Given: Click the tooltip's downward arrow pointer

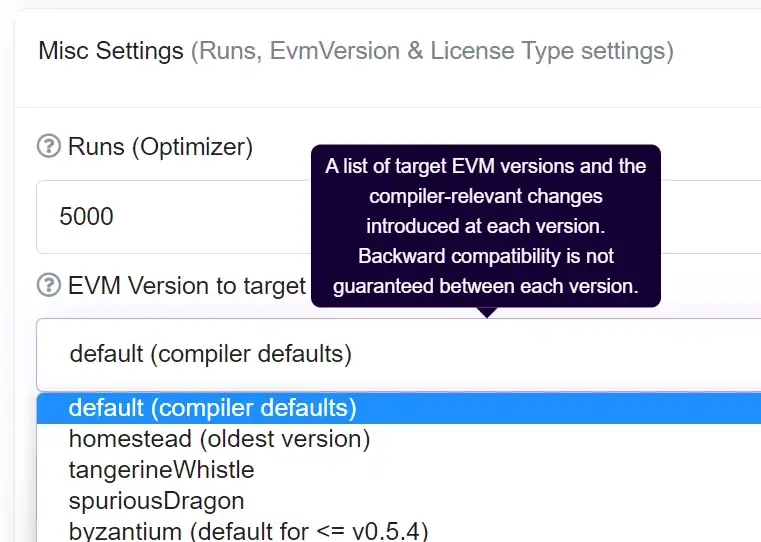Looking at the screenshot, I should point(486,312).
